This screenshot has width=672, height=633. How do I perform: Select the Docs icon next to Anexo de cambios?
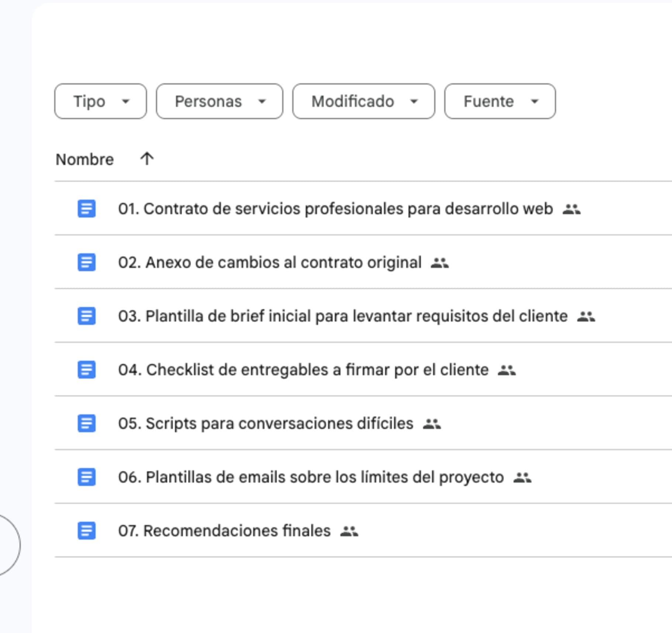[86, 263]
